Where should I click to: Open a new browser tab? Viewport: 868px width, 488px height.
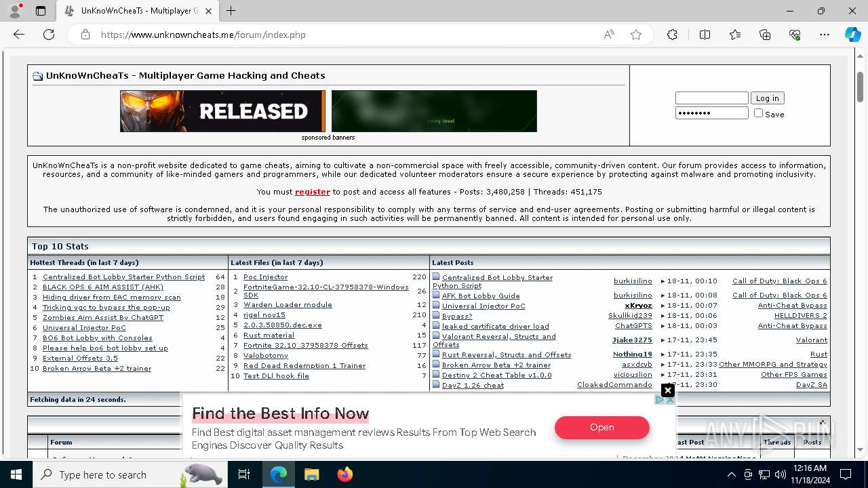(x=231, y=11)
